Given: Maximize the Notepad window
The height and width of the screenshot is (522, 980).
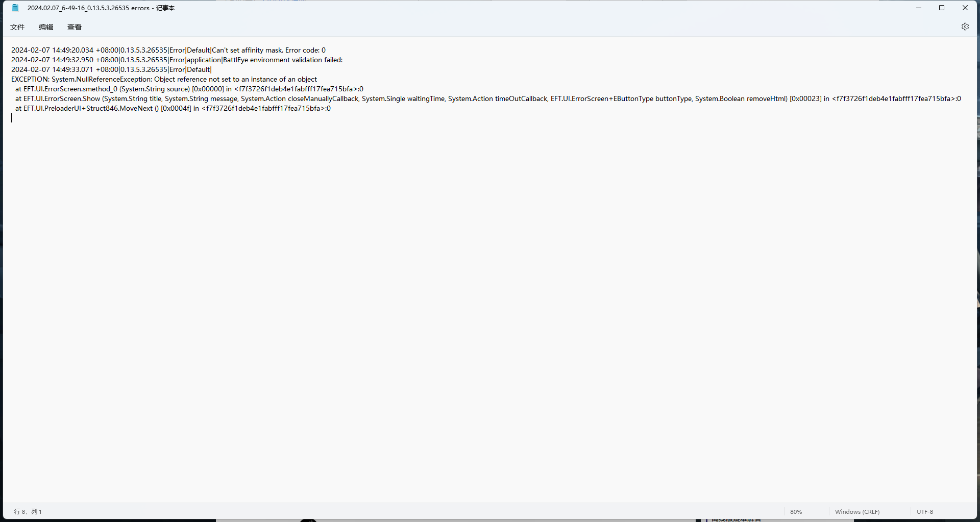Looking at the screenshot, I should coord(942,8).
